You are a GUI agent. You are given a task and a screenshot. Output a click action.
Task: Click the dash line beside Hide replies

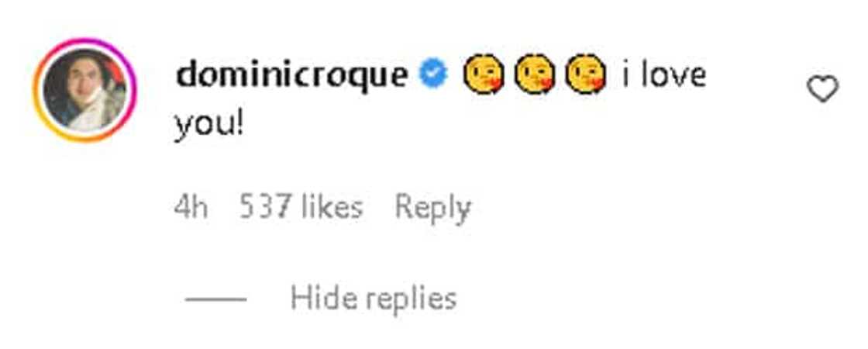215,299
